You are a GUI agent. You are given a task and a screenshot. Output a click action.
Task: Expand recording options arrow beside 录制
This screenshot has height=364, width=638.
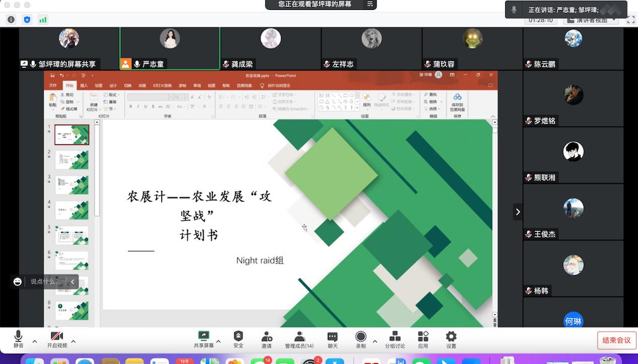[374, 341]
